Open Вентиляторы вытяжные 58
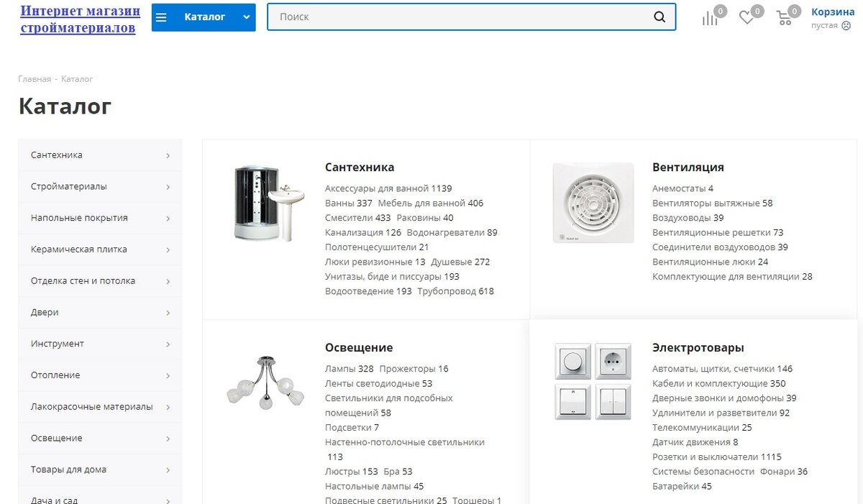The width and height of the screenshot is (863, 504). 712,203
